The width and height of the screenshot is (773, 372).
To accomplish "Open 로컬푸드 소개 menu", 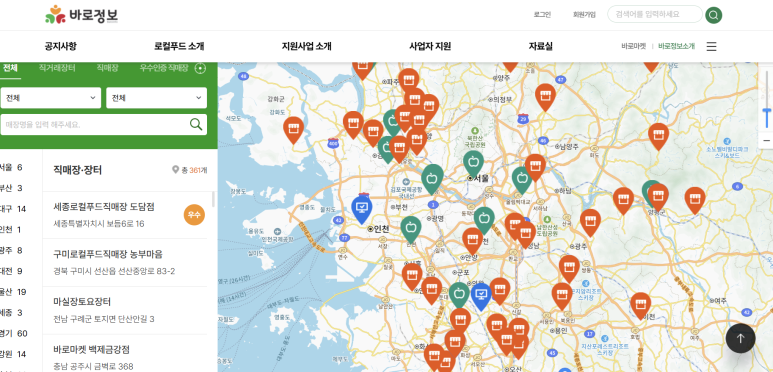I will pos(179,46).
